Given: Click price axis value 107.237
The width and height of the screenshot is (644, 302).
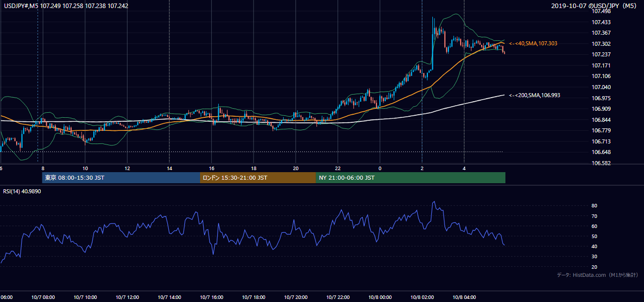Looking at the screenshot, I should (601, 54).
